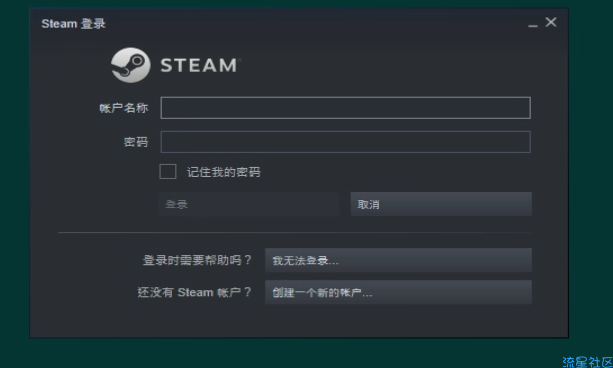
Task: Click the Steam 登录 window title
Action: coord(73,24)
